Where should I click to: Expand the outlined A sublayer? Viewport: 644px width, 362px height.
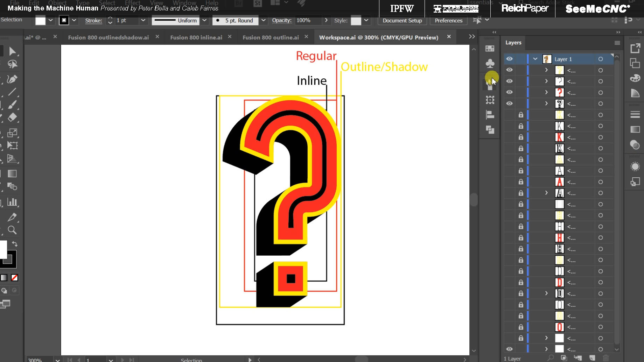pos(546,193)
